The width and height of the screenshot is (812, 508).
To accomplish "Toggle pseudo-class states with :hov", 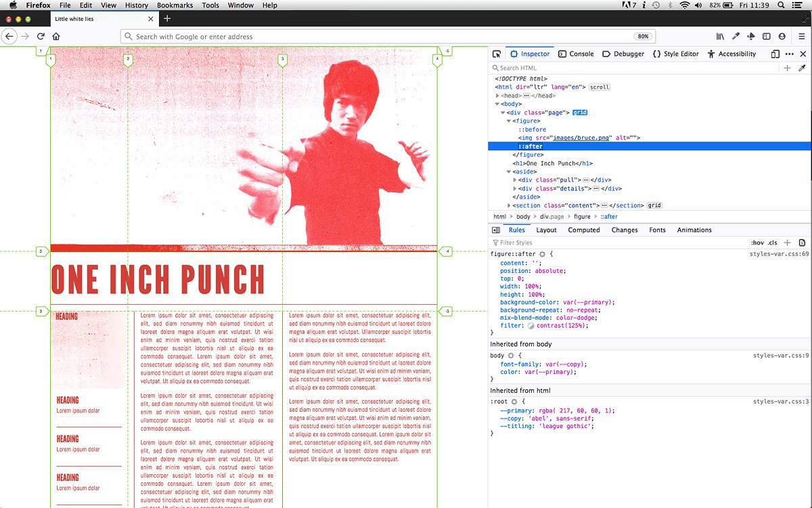I will pyautogui.click(x=757, y=242).
